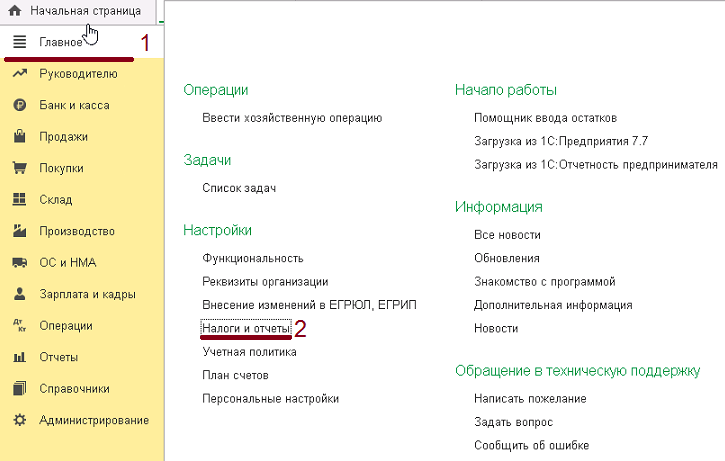The image size is (725, 461).
Task: Open Загрузка из 1С:Предприятия 7.7
Action: click(x=561, y=141)
